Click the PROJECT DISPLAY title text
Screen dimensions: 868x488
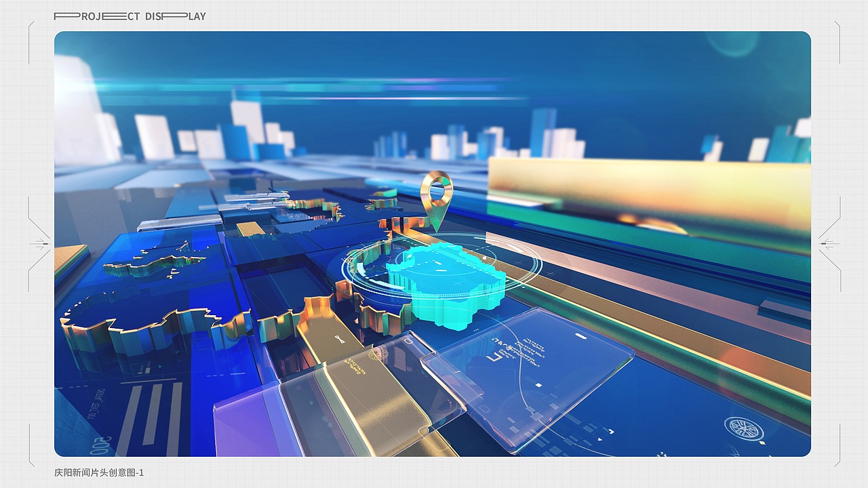(130, 16)
